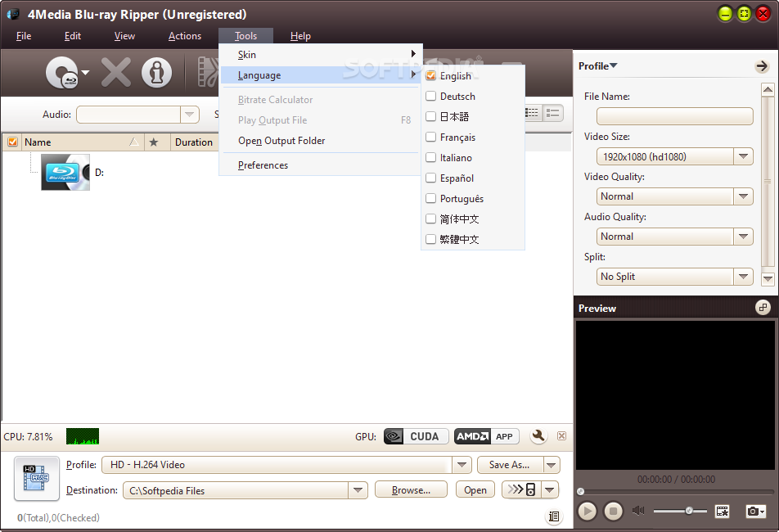Open the Split dropdown
The image size is (779, 532).
click(x=743, y=276)
